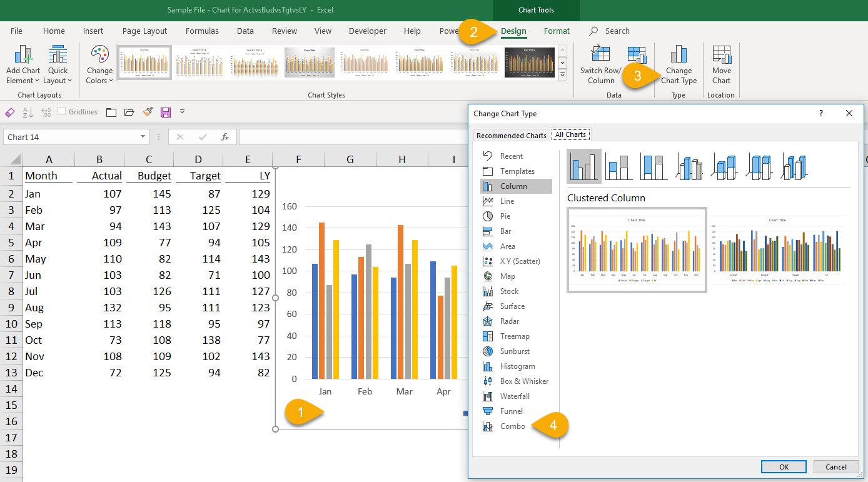Select the Stacked Column chart subtype icon
The image size is (868, 482).
click(x=619, y=166)
